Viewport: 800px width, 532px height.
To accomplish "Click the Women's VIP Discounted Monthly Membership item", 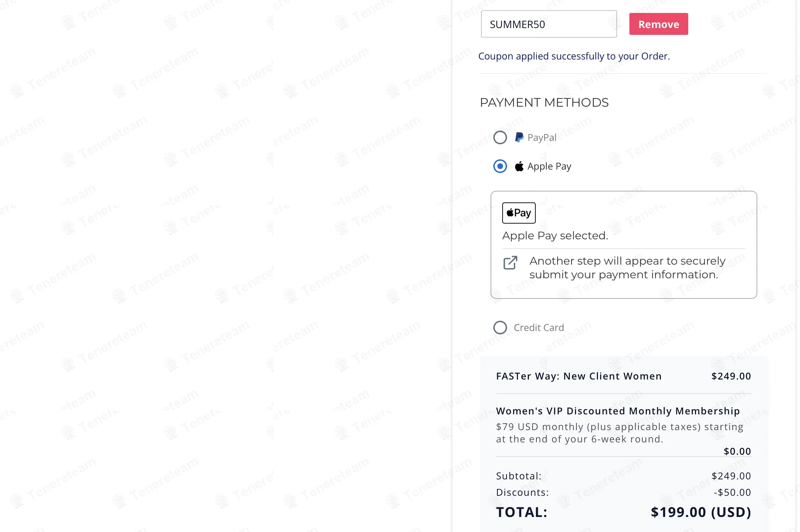I will pyautogui.click(x=618, y=411).
